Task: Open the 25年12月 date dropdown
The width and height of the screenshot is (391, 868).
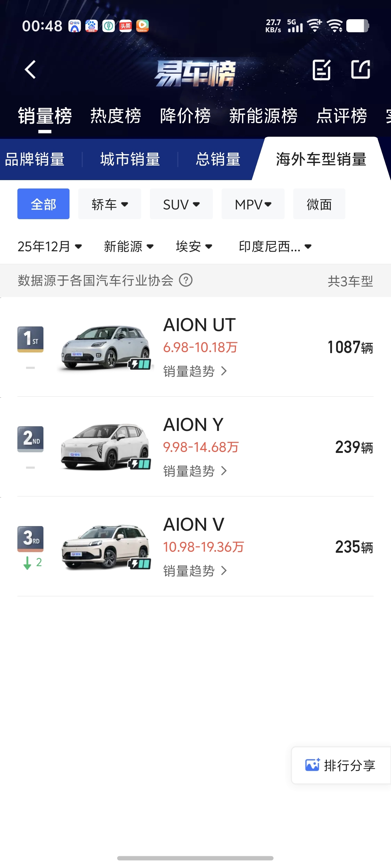Action: click(x=50, y=246)
